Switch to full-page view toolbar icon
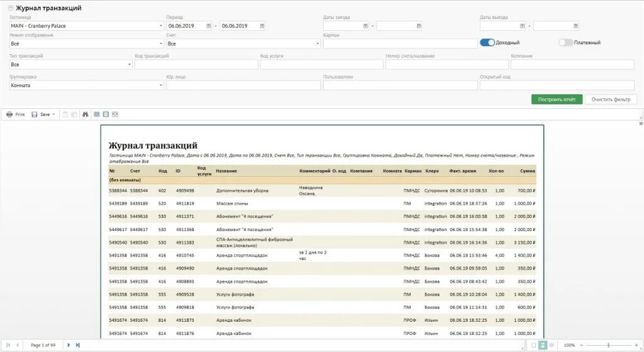644x352 pixels. click(96, 115)
